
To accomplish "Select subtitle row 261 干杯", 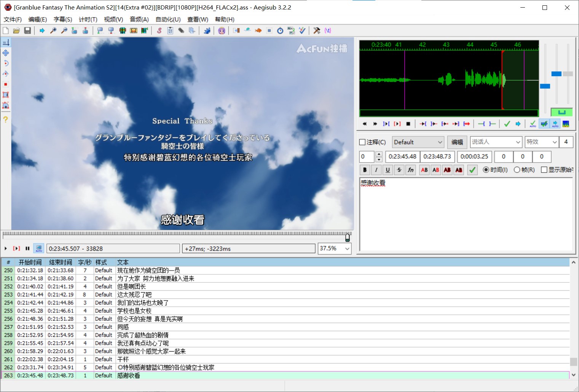I will (286, 359).
